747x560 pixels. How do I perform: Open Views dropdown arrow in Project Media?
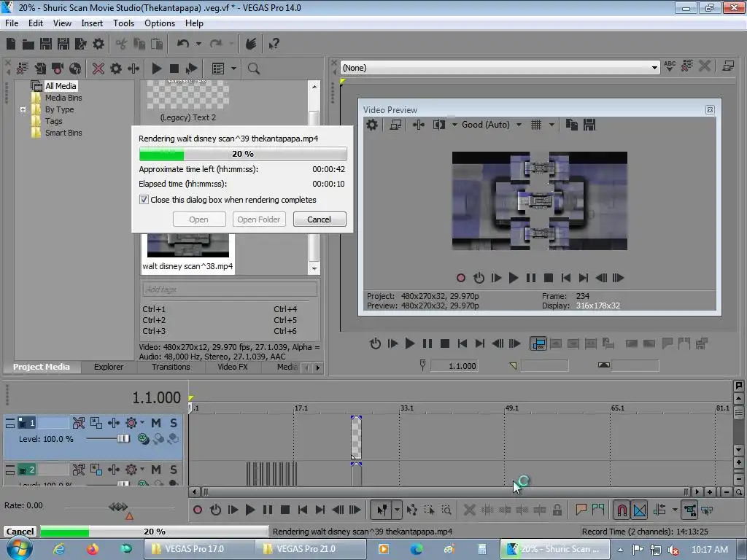233,69
